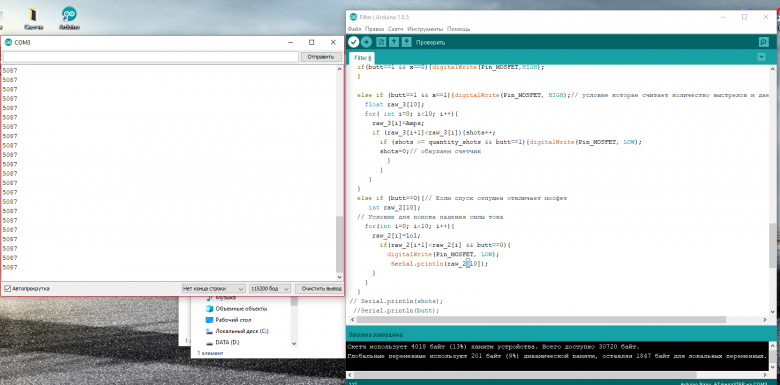Click the Verify checkmark icon in Arduino toolbar

[x=353, y=42]
